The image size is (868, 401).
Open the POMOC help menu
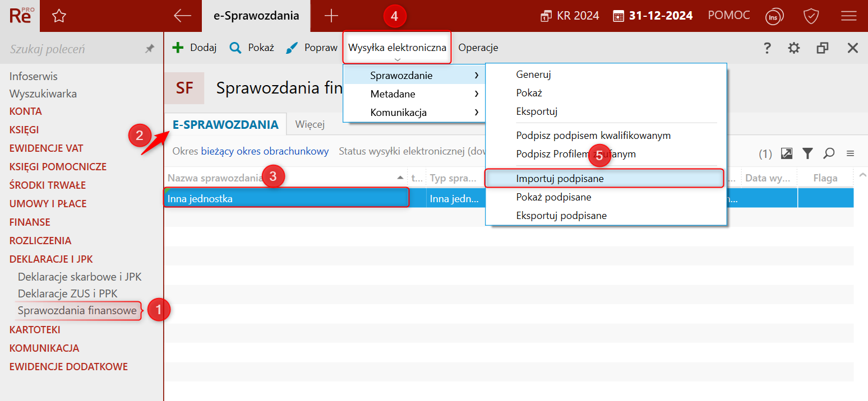(729, 16)
